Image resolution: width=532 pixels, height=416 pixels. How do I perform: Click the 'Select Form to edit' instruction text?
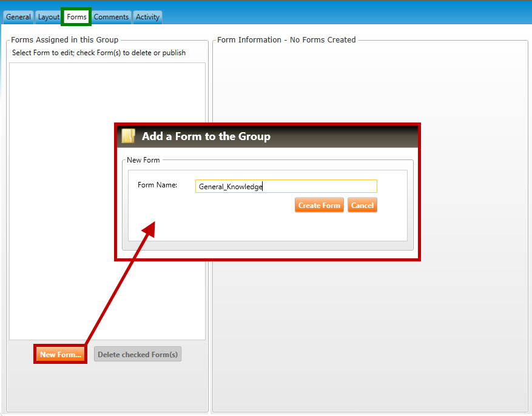(x=99, y=53)
